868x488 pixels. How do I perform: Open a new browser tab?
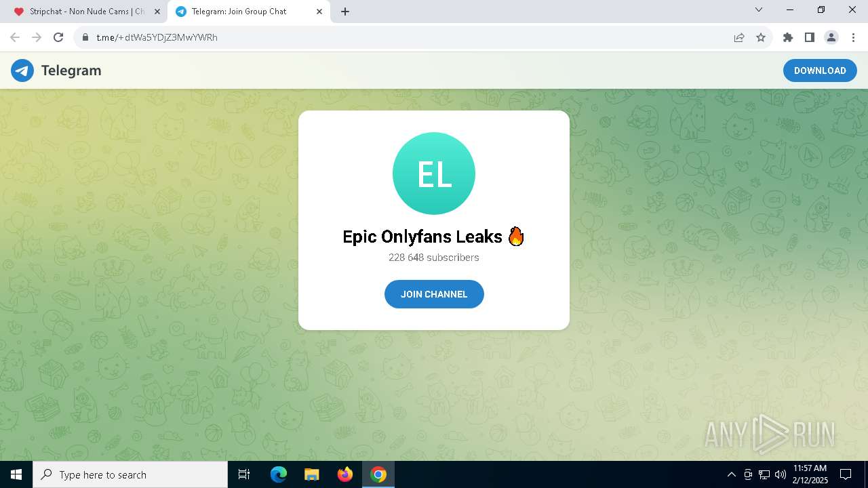345,12
